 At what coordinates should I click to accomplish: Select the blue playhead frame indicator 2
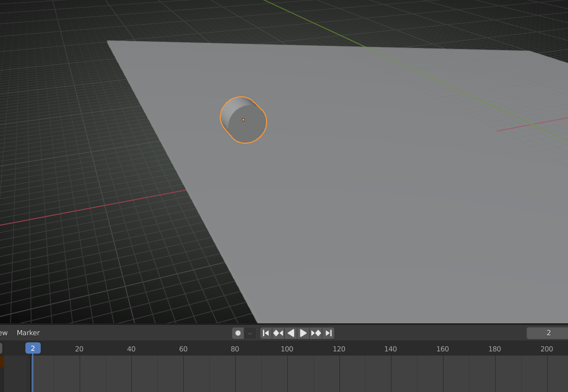pyautogui.click(x=33, y=348)
